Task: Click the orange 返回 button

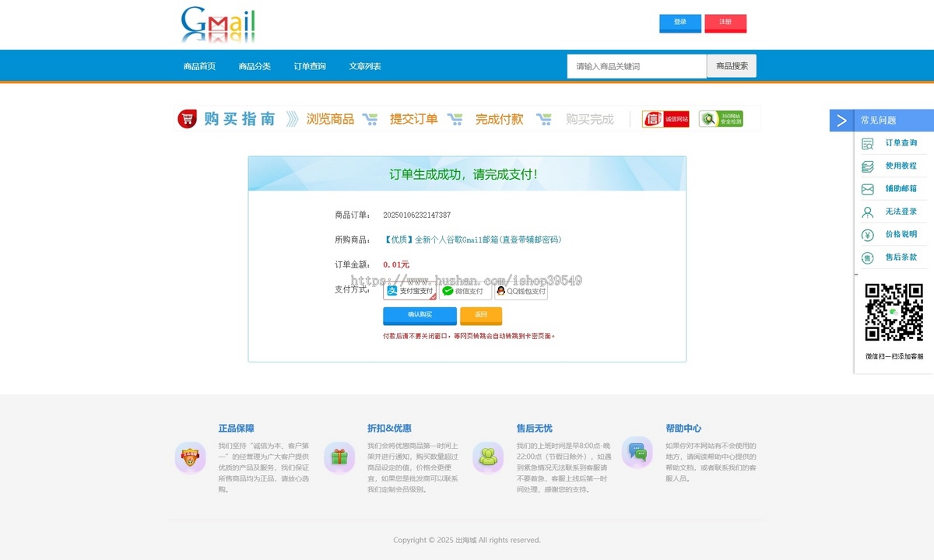Action: point(481,315)
